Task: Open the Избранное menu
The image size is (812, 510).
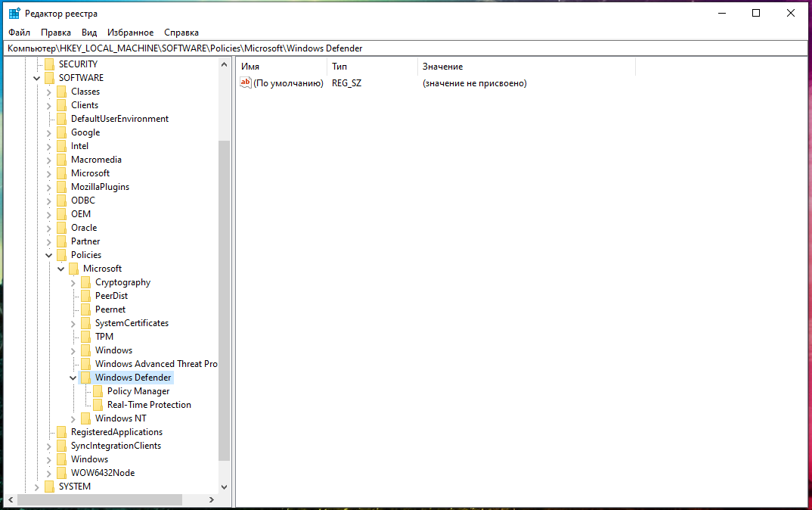Action: (130, 33)
